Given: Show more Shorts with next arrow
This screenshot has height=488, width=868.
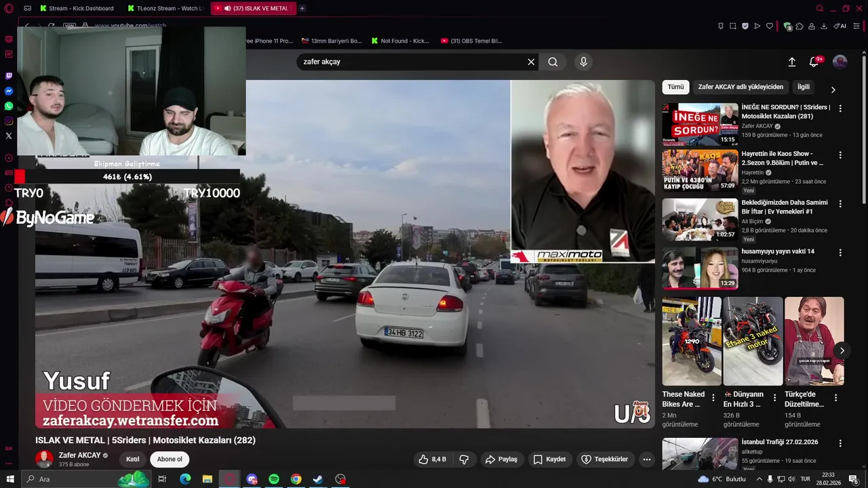Looking at the screenshot, I should point(842,350).
